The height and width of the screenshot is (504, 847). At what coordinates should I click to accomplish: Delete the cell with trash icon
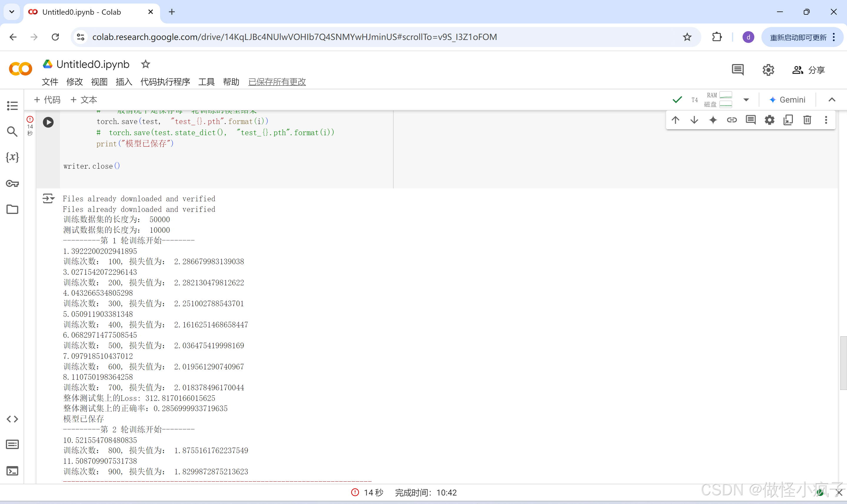click(x=807, y=120)
